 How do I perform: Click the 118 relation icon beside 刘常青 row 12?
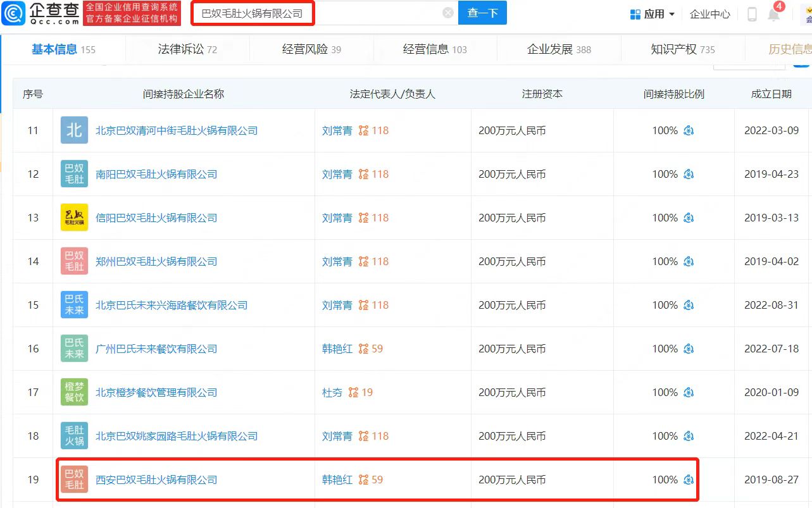(363, 175)
